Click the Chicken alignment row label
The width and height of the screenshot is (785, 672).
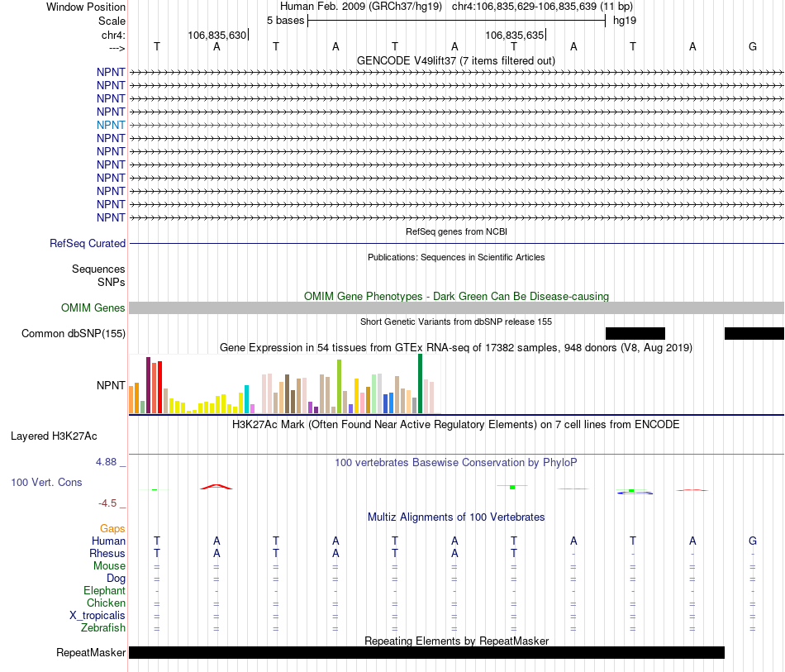[106, 603]
